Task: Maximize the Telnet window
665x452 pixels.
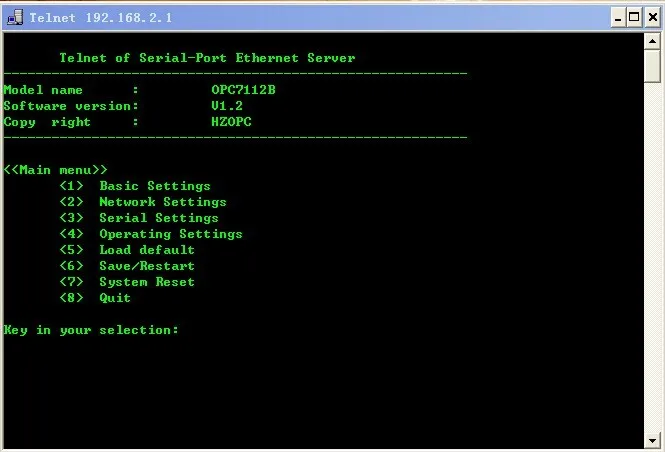Action: [x=634, y=18]
